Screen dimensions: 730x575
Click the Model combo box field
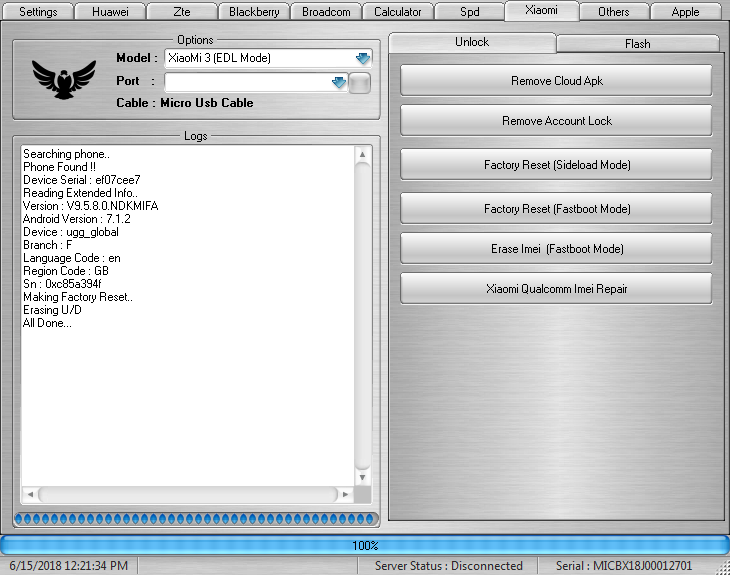pyautogui.click(x=268, y=58)
